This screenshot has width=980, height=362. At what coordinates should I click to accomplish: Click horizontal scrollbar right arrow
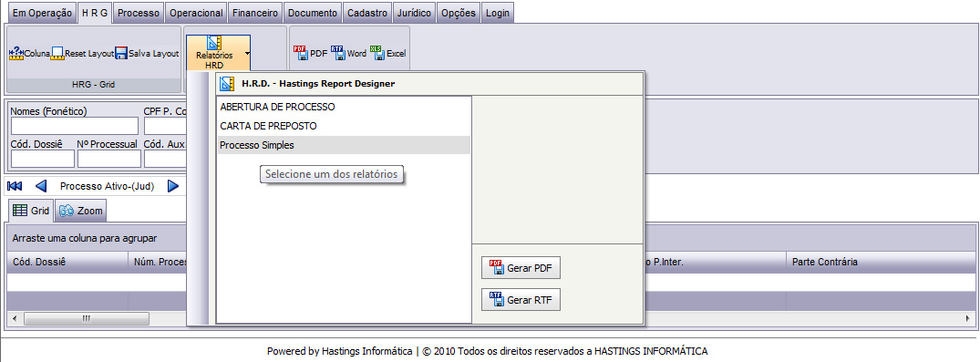pos(968,318)
